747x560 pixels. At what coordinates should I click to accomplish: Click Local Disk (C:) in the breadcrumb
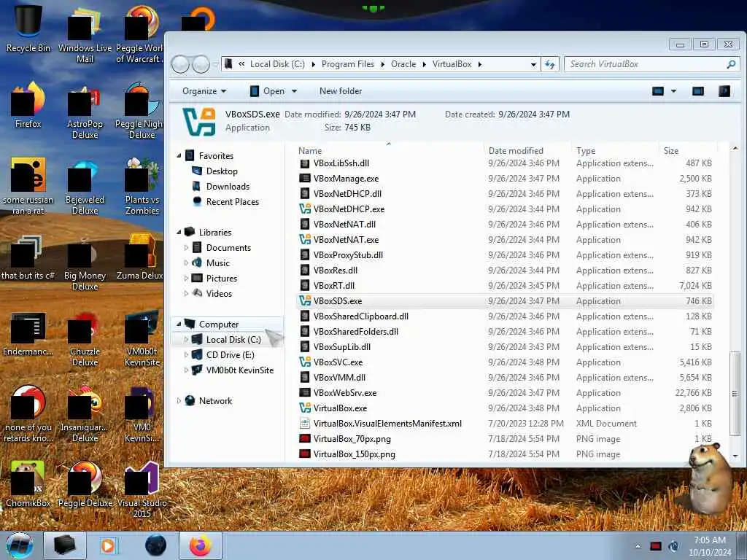pyautogui.click(x=277, y=64)
